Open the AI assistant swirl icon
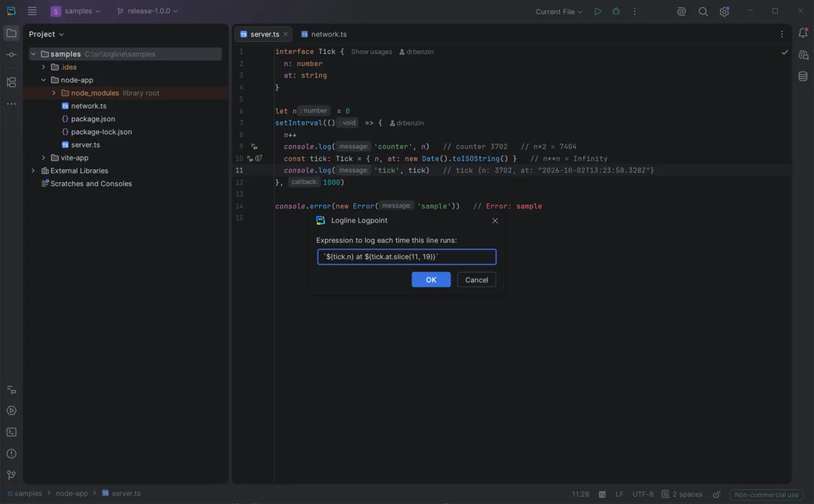The image size is (814, 504). pos(682,11)
